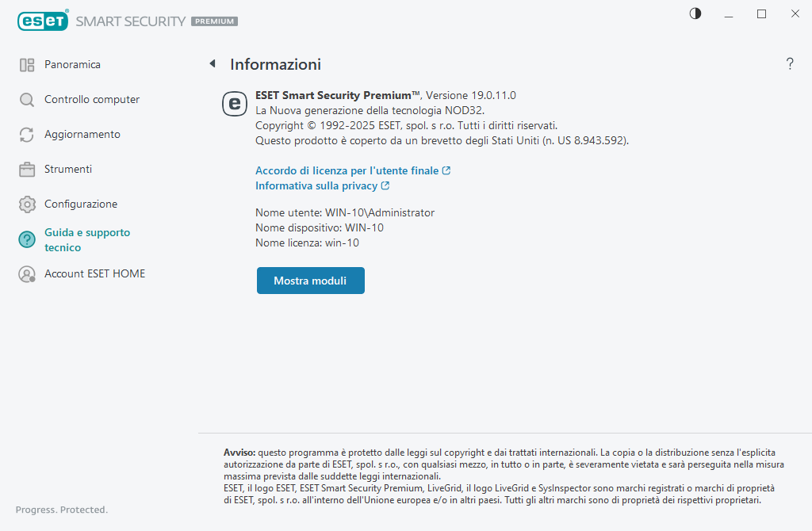The image size is (812, 531).
Task: Open the Informativa sulla privacy link
Action: 316,185
